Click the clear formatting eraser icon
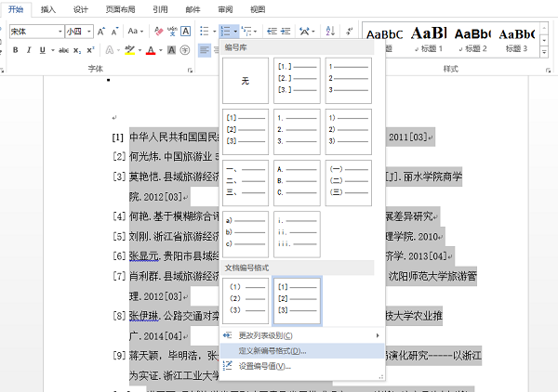Viewport: 558px width, 392px height. [159, 32]
